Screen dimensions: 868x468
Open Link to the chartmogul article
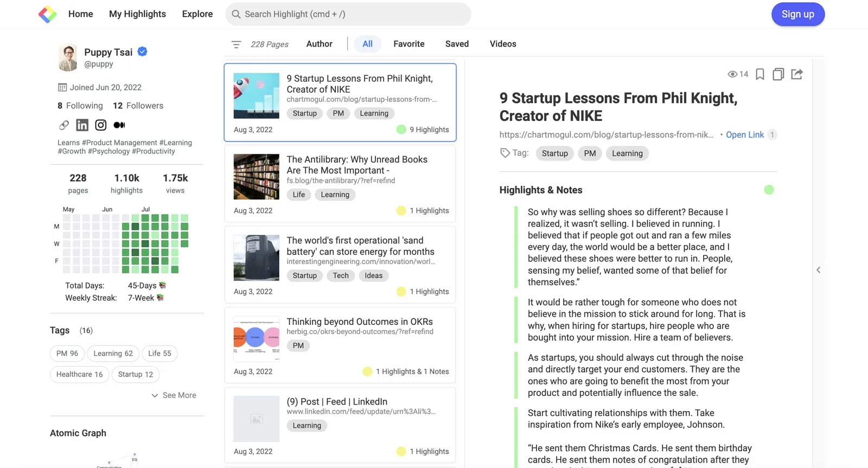click(x=745, y=135)
